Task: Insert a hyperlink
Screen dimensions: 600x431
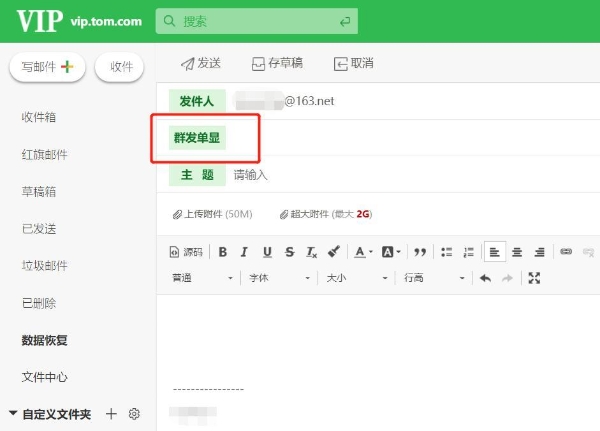Action: (x=566, y=251)
